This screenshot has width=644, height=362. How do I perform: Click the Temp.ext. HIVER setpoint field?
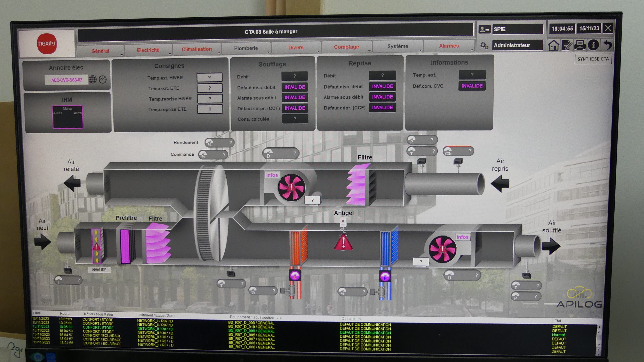[x=209, y=77]
